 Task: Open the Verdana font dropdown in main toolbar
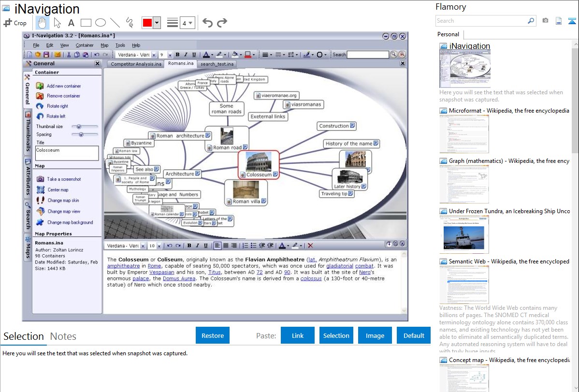coord(154,55)
